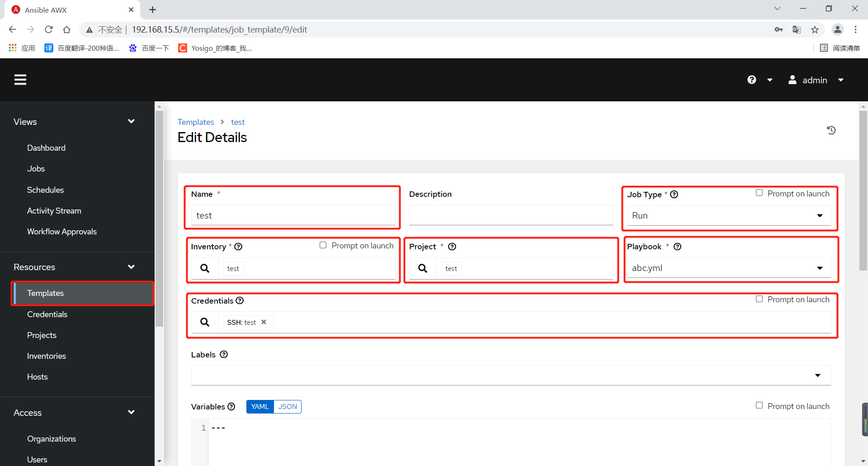Go to Schedules in sidebar

pos(45,190)
